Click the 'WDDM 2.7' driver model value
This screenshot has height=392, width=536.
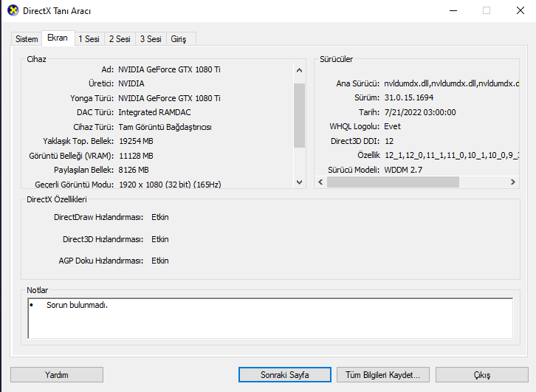click(403, 170)
